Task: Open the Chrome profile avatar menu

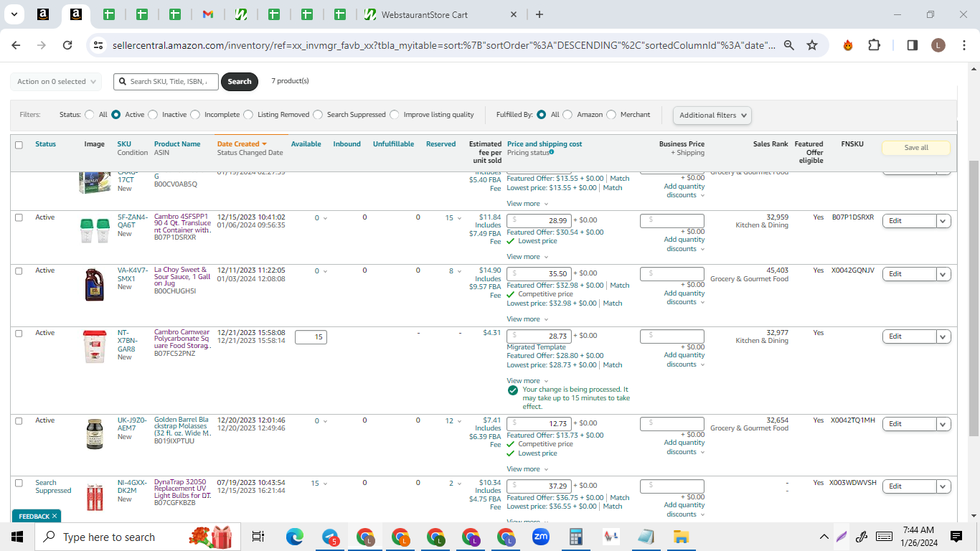Action: point(938,45)
